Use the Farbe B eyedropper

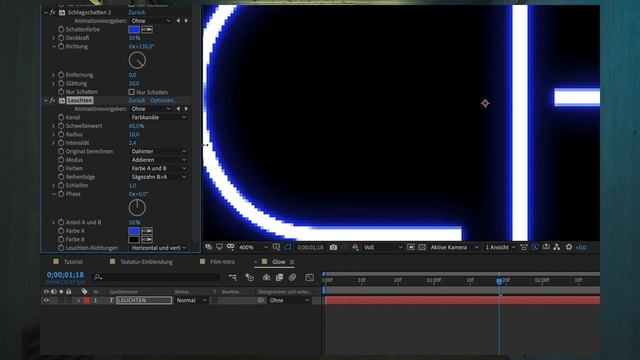147,240
